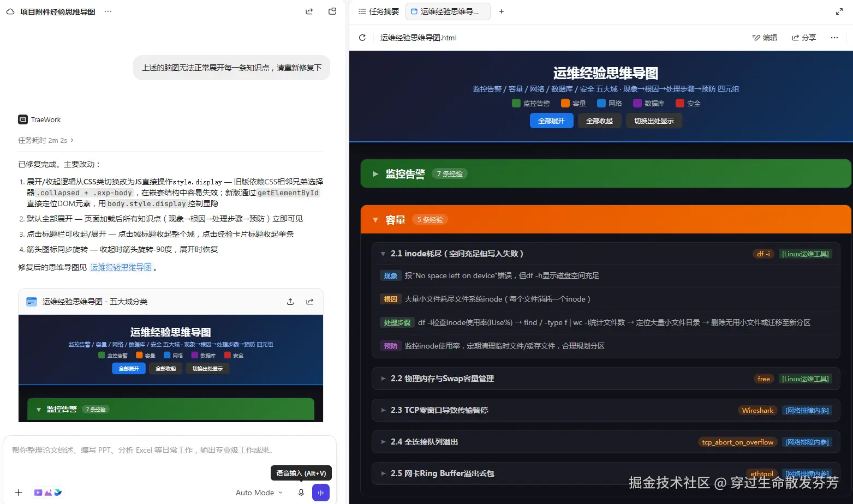Screen dimensions: 853x504
Task: Click the 全部展开 button
Action: click(551, 121)
